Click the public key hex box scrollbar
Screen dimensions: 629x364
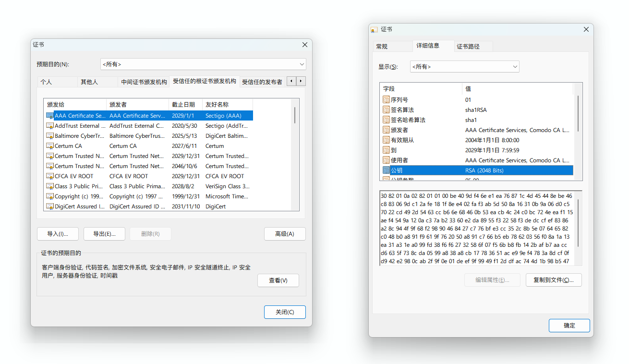[x=578, y=228]
